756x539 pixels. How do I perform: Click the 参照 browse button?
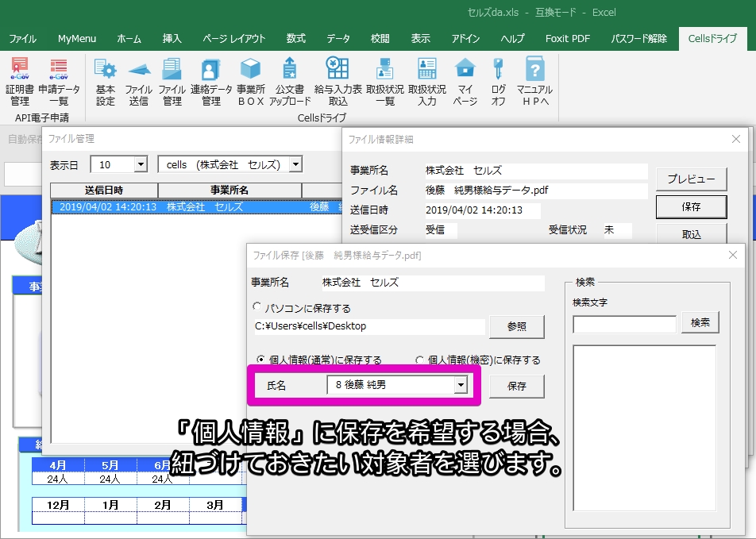(517, 326)
